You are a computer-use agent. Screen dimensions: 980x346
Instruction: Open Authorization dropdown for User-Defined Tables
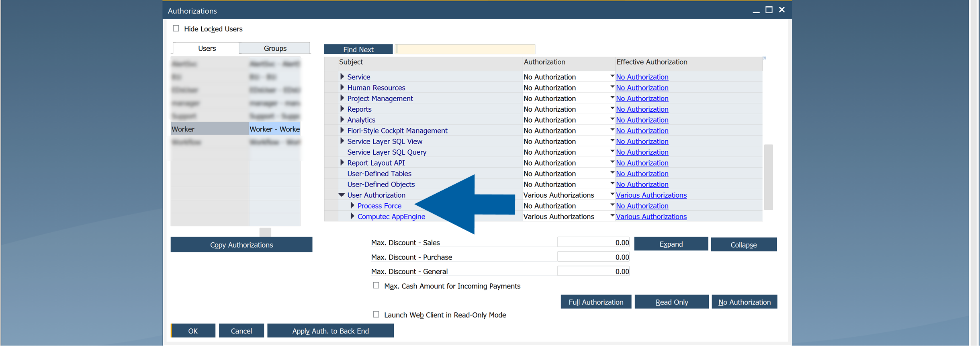coord(612,173)
